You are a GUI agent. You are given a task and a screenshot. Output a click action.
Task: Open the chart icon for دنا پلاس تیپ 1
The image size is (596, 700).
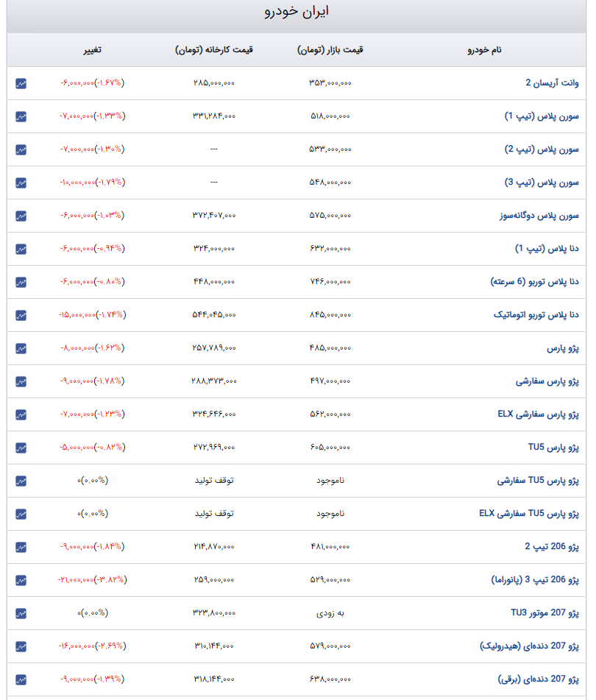coord(21,248)
